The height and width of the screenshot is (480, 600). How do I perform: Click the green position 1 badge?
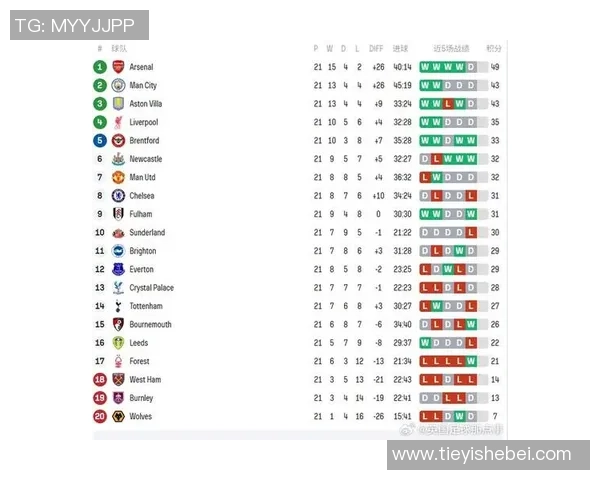click(100, 67)
